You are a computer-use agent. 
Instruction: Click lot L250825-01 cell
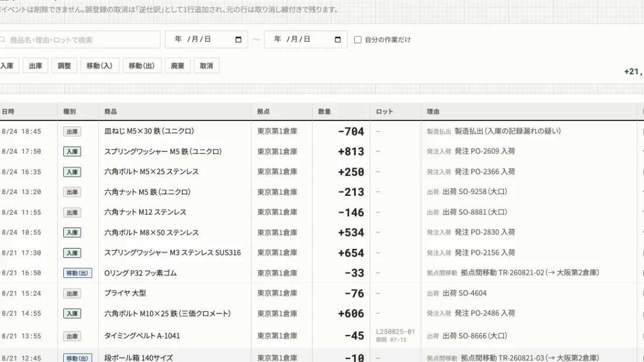coord(395,332)
